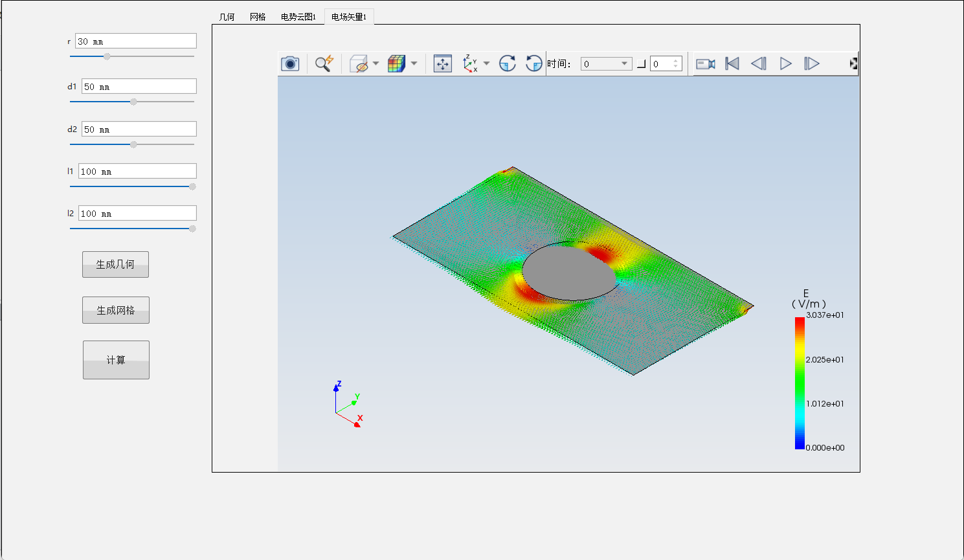Viewport: 964px width, 560px height.
Task: Expand the colored cube dropdown arrow
Action: 414,63
